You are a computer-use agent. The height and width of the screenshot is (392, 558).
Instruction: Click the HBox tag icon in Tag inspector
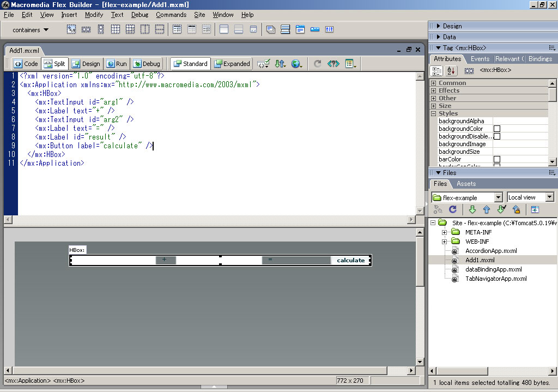tap(469, 70)
